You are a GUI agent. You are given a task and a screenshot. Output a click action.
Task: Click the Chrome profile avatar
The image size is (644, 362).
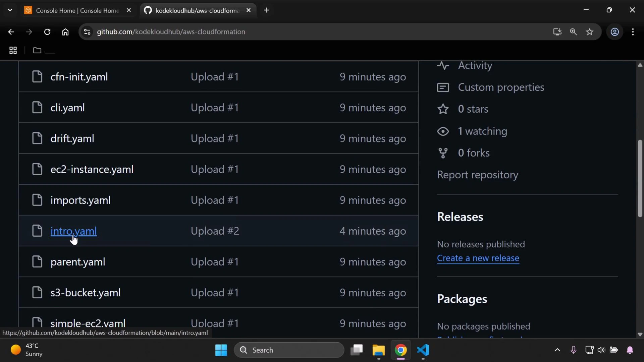coord(615,32)
